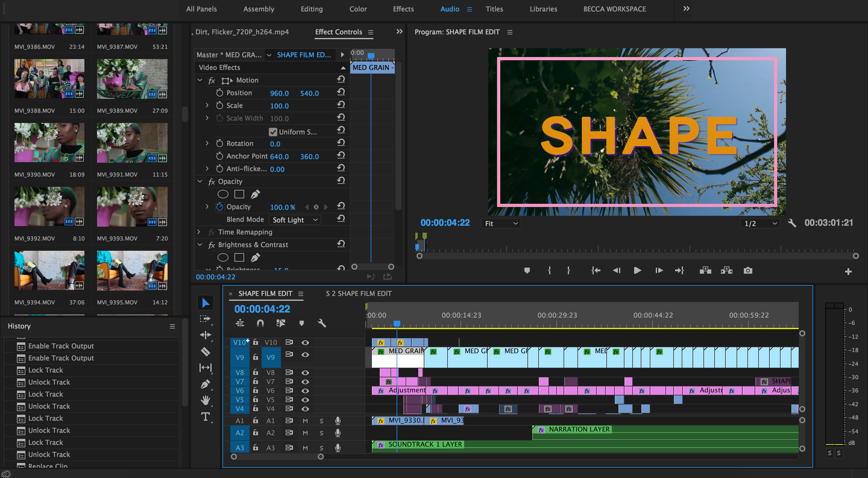868x478 pixels.
Task: Toggle lock on track V9
Action: [x=255, y=357]
